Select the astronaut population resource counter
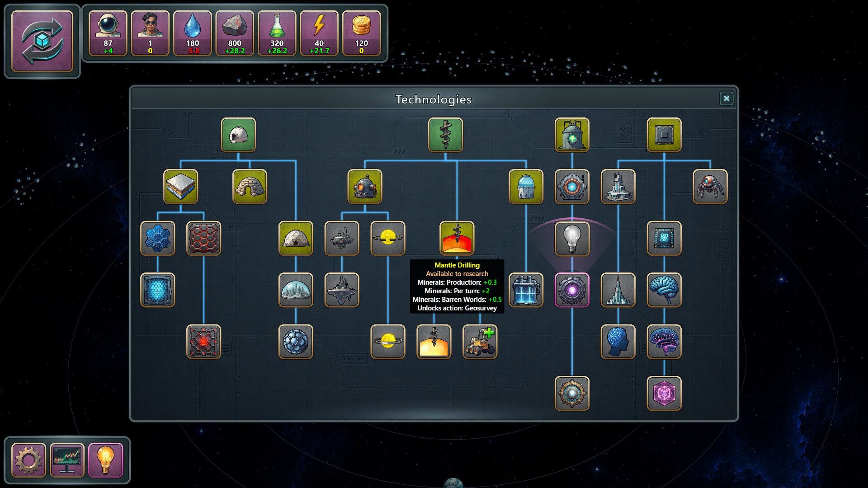This screenshot has width=868, height=488. tap(108, 33)
